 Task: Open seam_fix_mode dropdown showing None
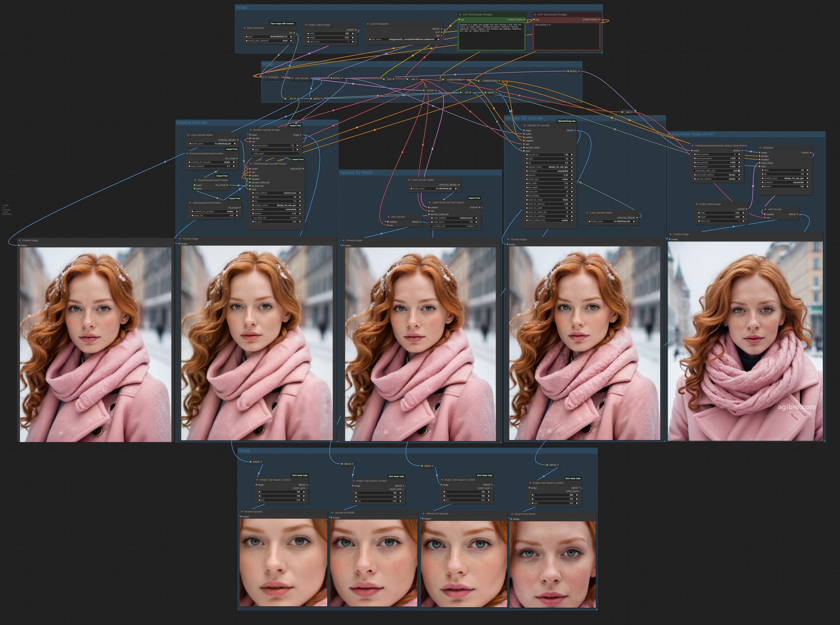[x=550, y=200]
